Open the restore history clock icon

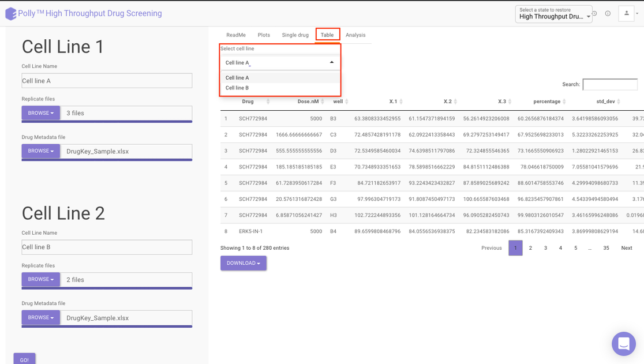(594, 13)
